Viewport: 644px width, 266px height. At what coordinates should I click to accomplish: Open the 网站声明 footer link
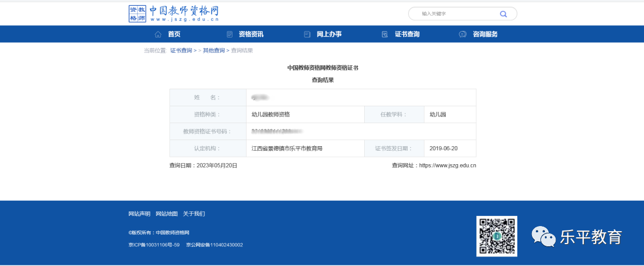click(x=139, y=214)
